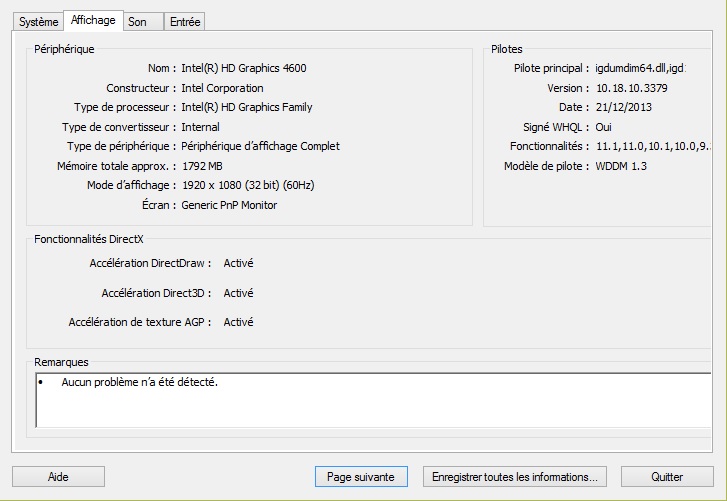
Task: Click the Remarques group title
Action: [61, 362]
